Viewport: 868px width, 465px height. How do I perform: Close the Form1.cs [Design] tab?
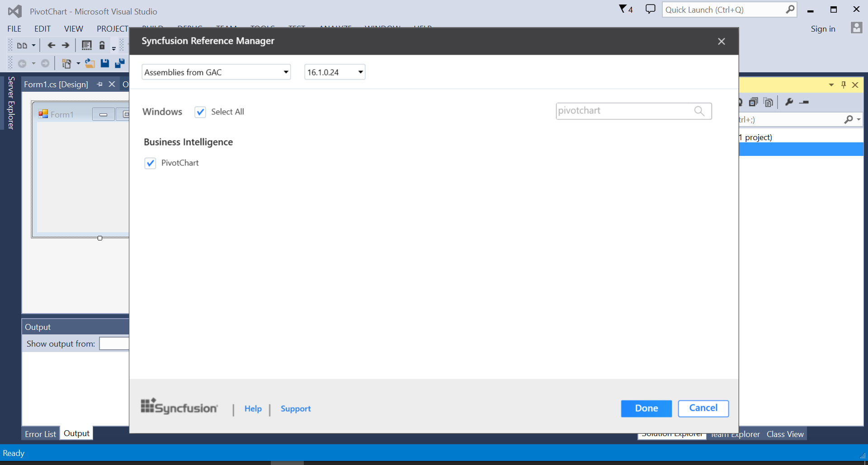(112, 85)
